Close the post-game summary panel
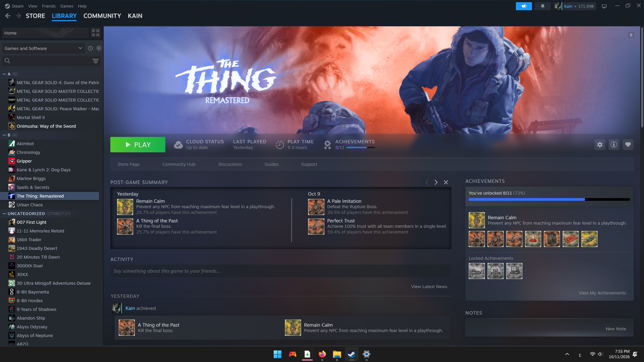This screenshot has width=644, height=362. coord(446,182)
